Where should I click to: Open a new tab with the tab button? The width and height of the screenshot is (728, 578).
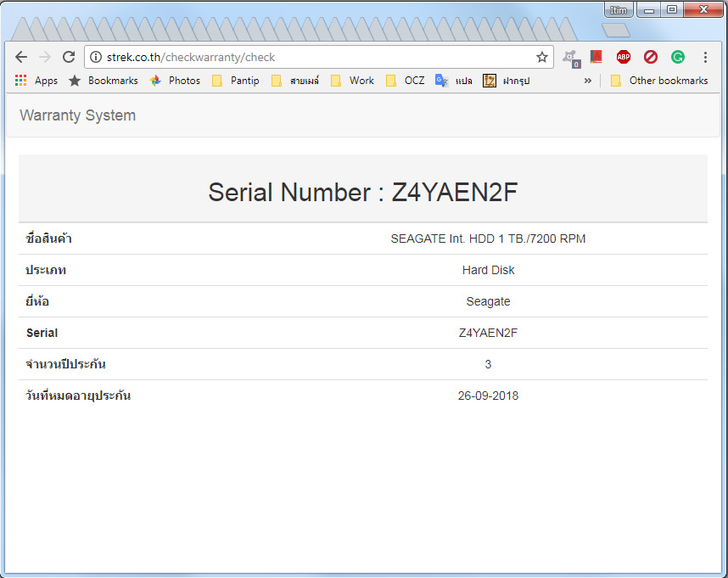[616, 31]
